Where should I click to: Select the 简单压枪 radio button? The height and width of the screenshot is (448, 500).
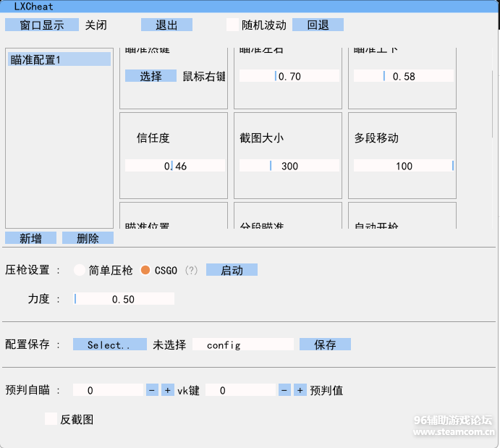(80, 270)
